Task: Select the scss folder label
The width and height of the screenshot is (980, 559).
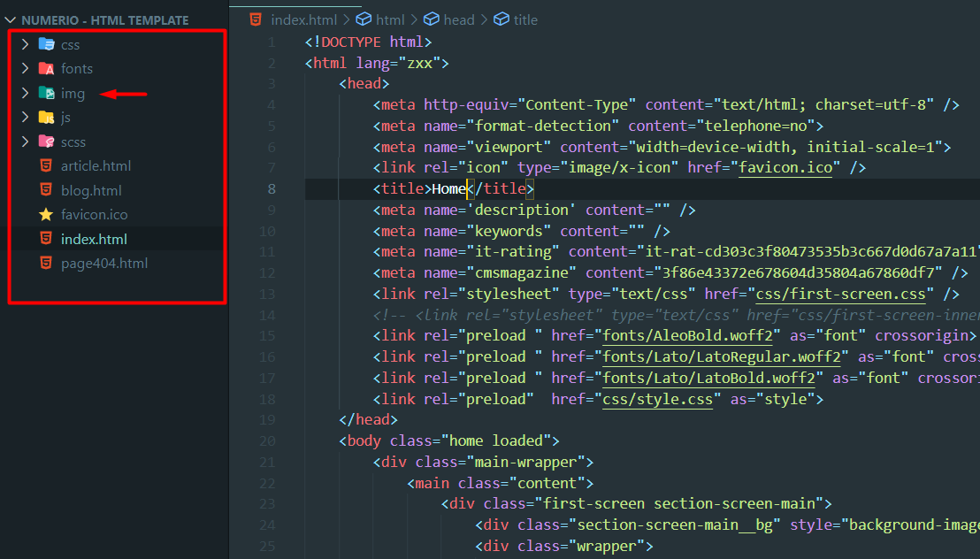Action: coord(73,142)
